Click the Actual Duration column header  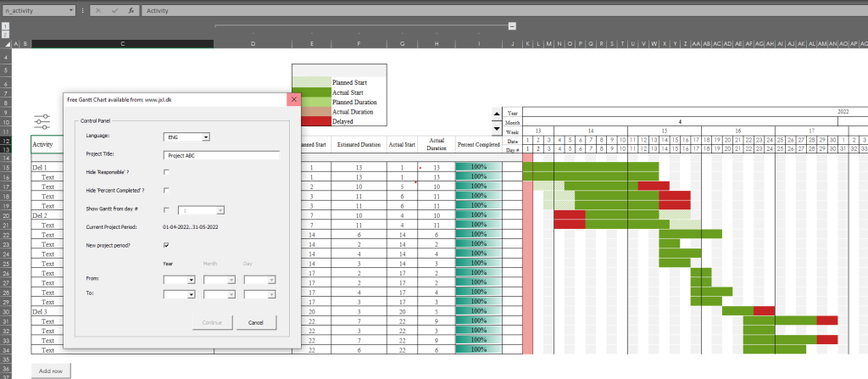pos(437,145)
